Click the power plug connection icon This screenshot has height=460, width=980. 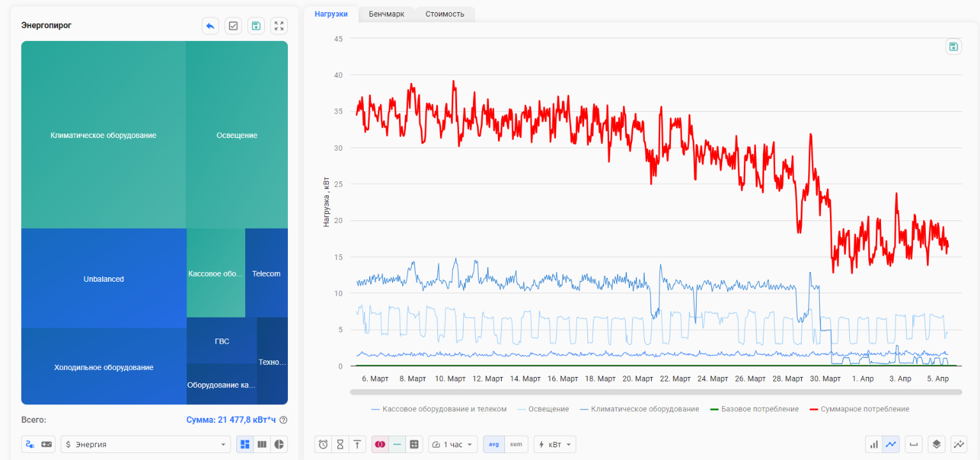tap(30, 444)
